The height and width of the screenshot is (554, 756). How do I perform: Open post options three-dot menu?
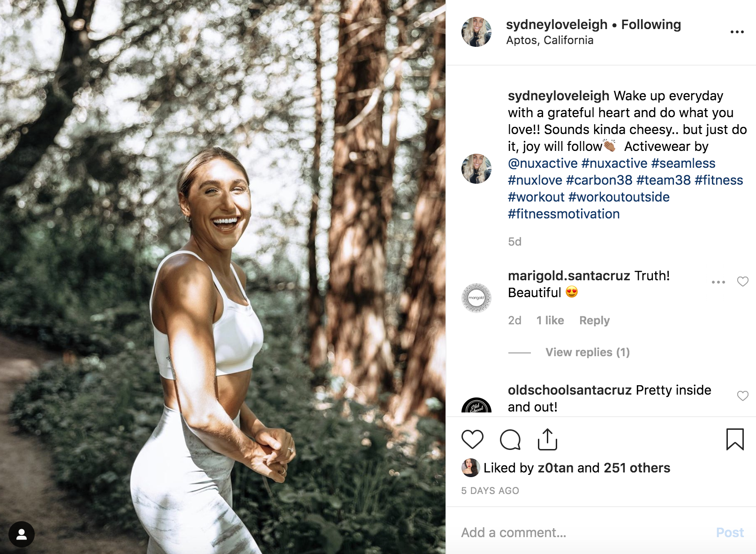point(737,32)
